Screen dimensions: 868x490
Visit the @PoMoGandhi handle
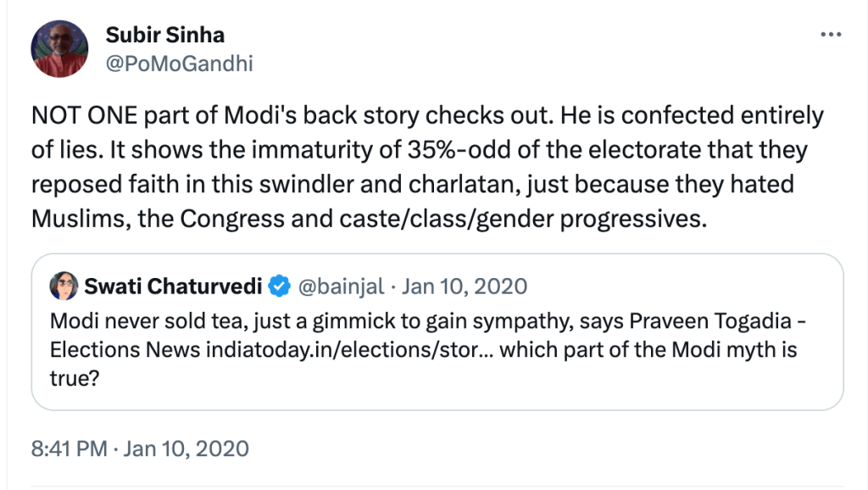tap(179, 64)
